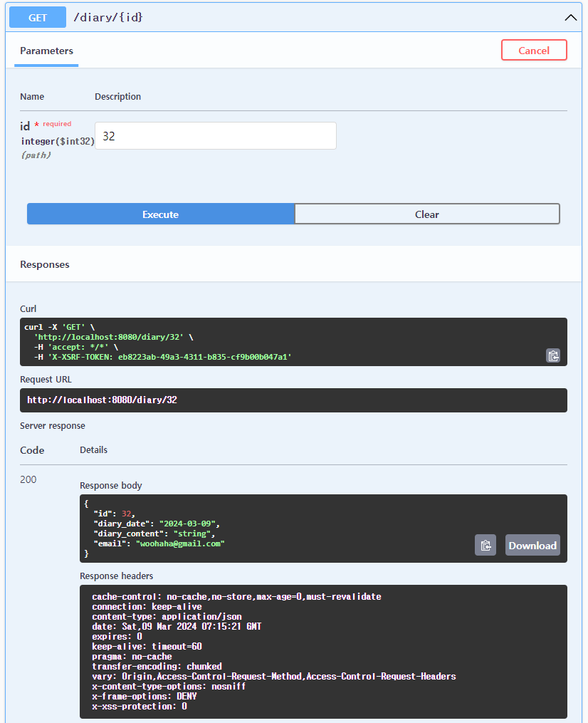The width and height of the screenshot is (588, 723).
Task: Click the Description column header
Action: pyautogui.click(x=118, y=96)
